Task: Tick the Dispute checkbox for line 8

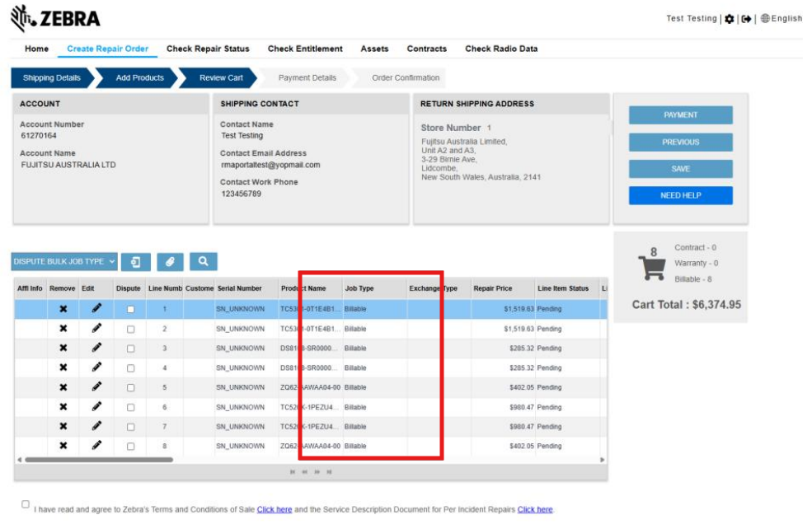Action: 130,446
